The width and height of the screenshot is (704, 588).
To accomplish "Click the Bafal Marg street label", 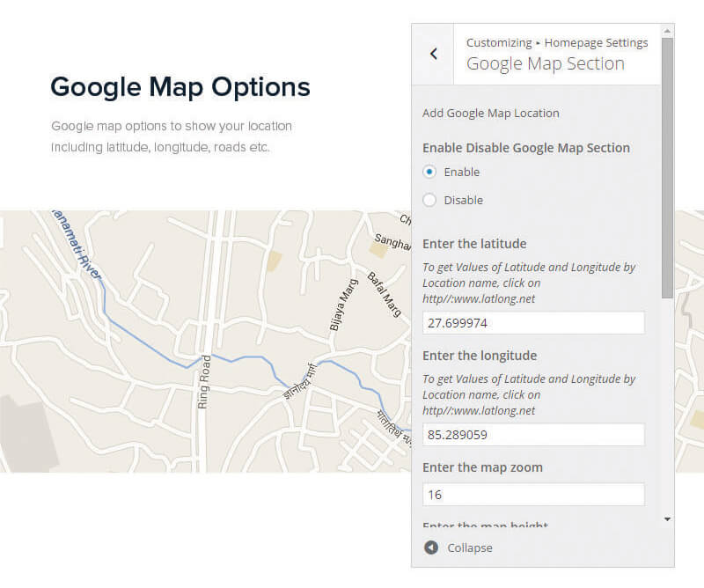I will 385,294.
